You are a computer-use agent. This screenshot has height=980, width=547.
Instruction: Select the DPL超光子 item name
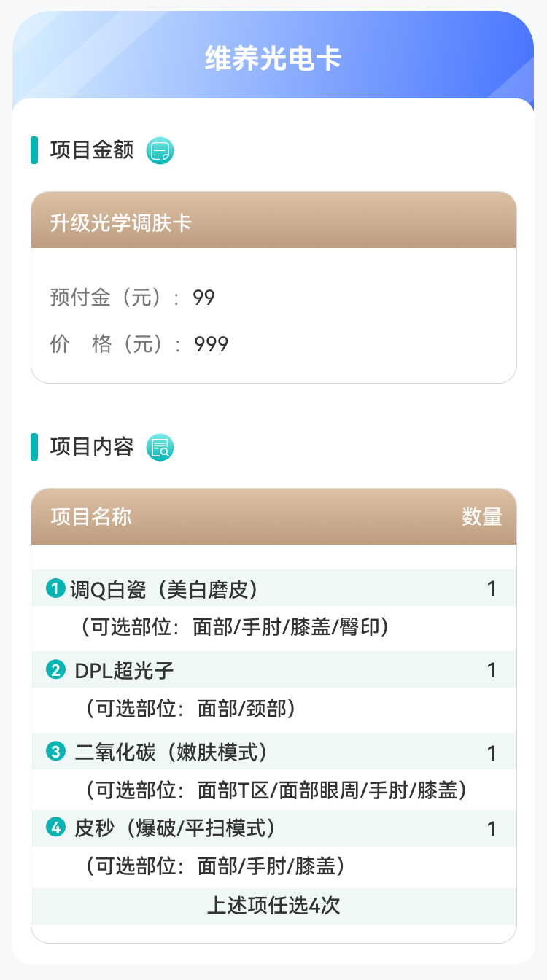coord(125,670)
